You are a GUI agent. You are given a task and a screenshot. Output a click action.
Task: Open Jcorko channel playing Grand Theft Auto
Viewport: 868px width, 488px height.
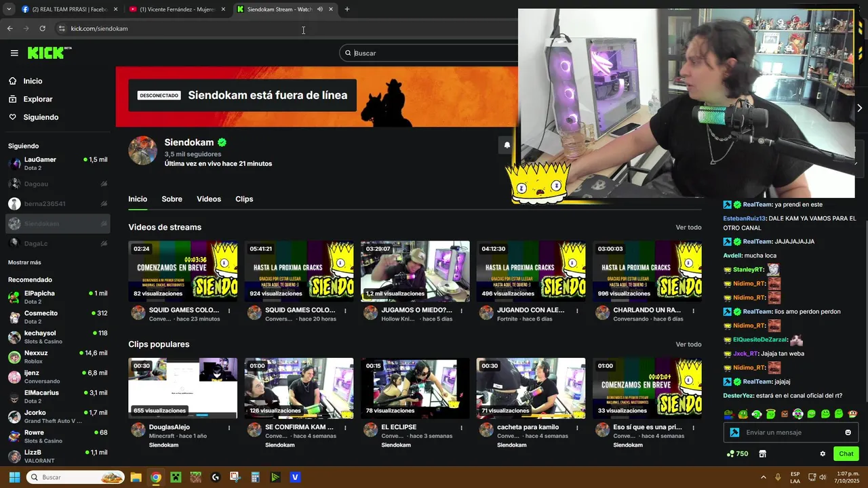tap(58, 416)
